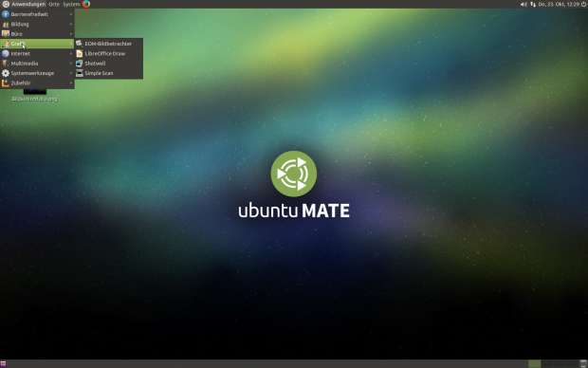Click the Büro office chart icon
588x368 pixels.
6,34
